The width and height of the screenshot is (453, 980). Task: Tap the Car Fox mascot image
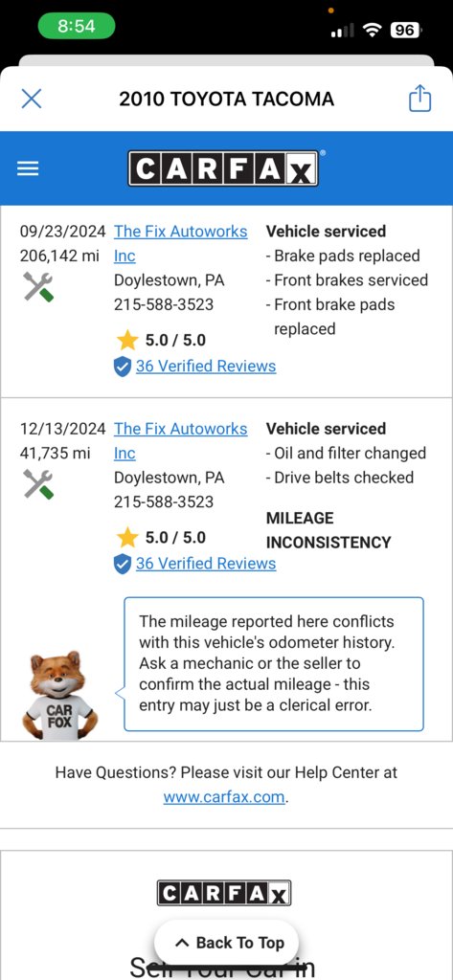(58, 695)
